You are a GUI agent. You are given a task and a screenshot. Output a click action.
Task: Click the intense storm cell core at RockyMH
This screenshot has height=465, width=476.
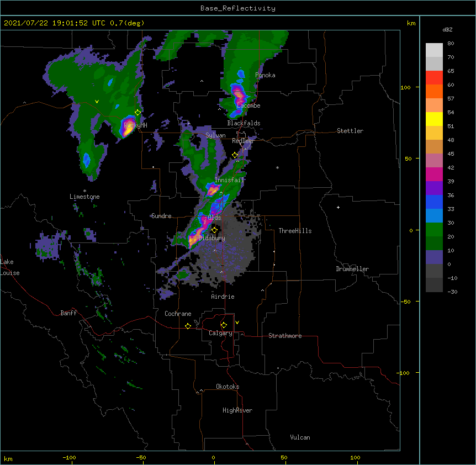click(128, 128)
